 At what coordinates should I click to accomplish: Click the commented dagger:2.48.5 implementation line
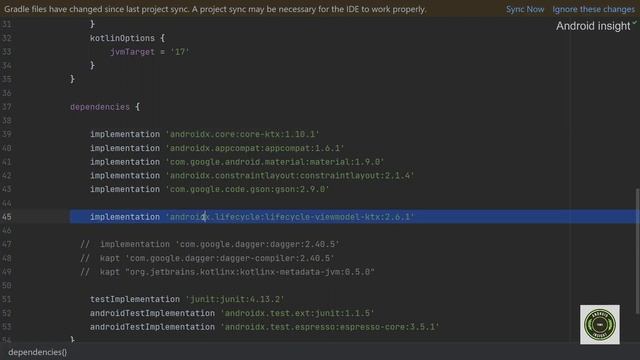[x=210, y=244]
